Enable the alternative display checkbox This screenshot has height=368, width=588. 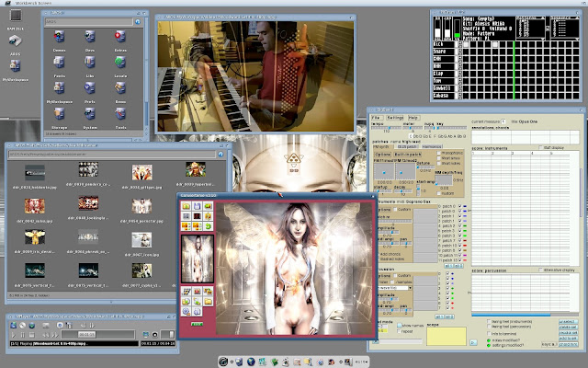coord(540,270)
